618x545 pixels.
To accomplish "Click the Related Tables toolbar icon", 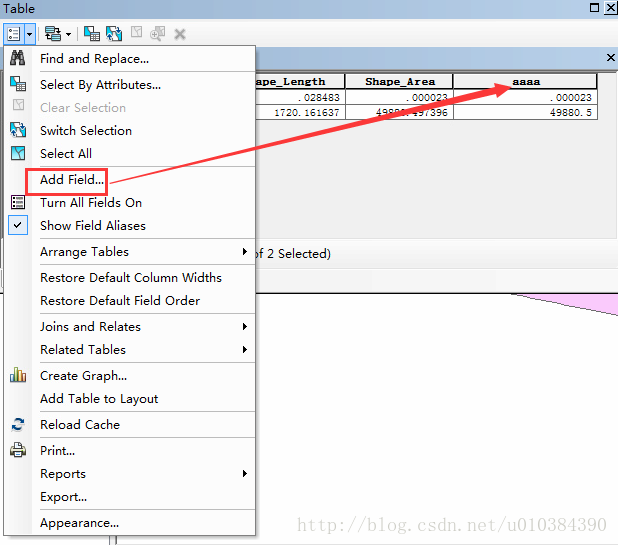I will pyautogui.click(x=53, y=34).
